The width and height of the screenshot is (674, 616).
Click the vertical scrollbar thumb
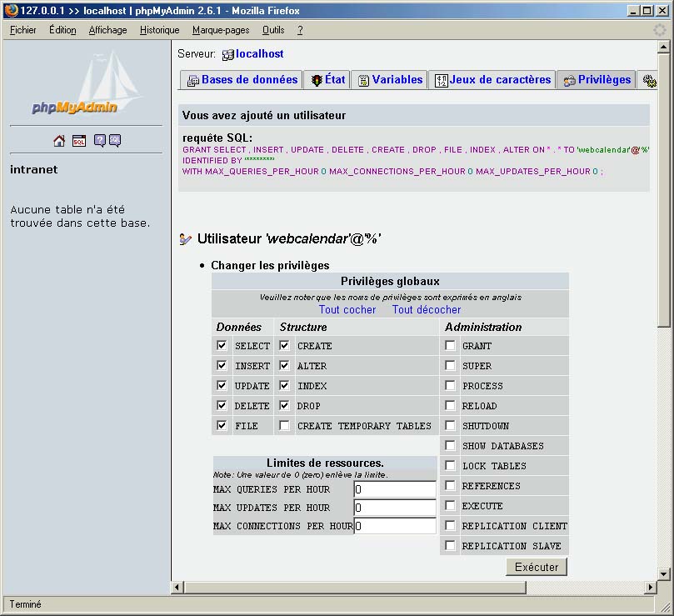coord(663,190)
